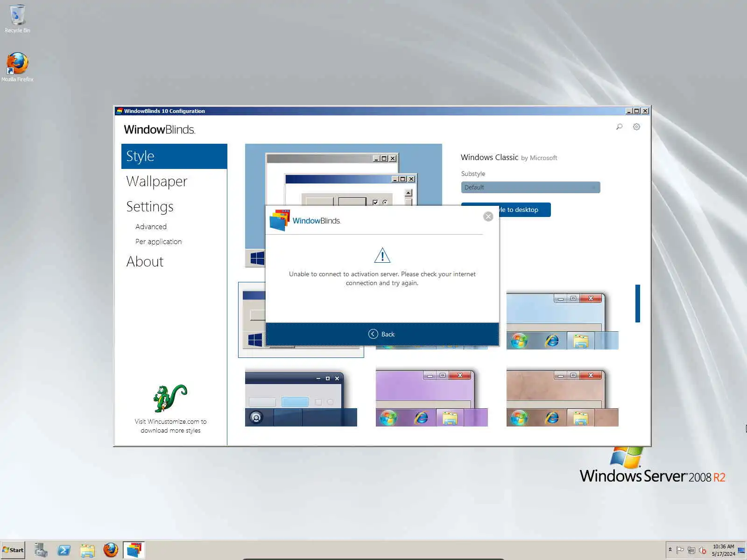Click the WindowBlinds title bar icon
The height and width of the screenshot is (560, 747).
tap(120, 111)
